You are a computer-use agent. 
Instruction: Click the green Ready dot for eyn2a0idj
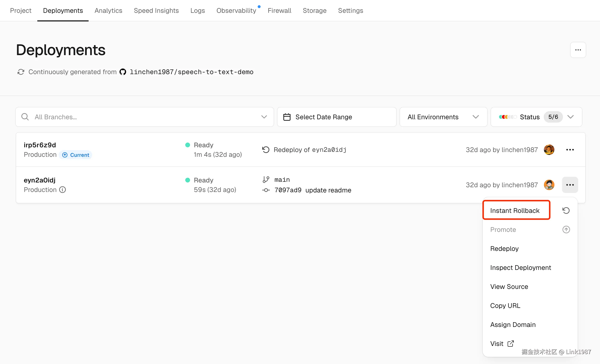pos(187,180)
